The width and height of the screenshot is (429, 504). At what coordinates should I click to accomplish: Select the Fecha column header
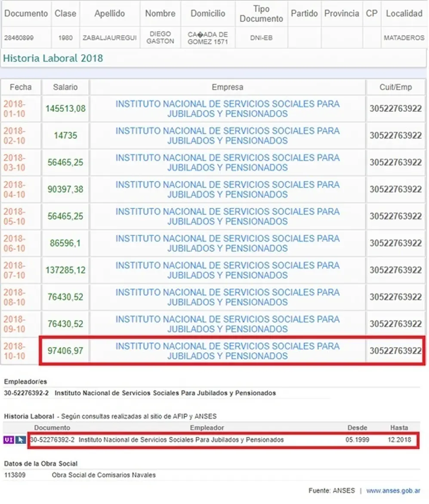coord(21,87)
